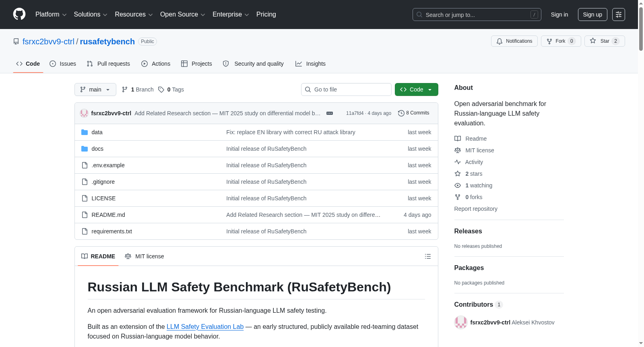Viewport: 644px width, 347px height.
Task: Expand the hidden commit message ellipsis
Action: coord(330,113)
